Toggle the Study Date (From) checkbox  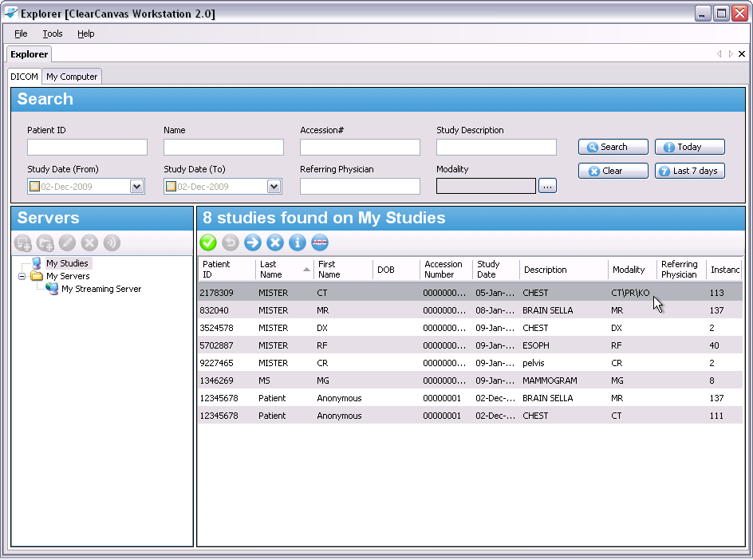click(34, 187)
